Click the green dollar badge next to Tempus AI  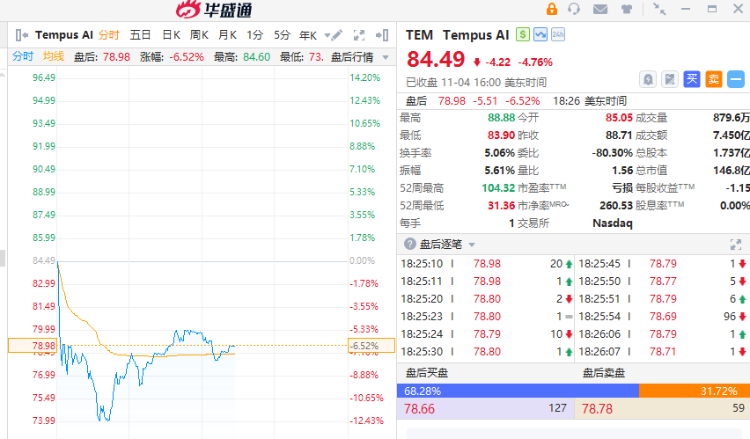(x=522, y=34)
